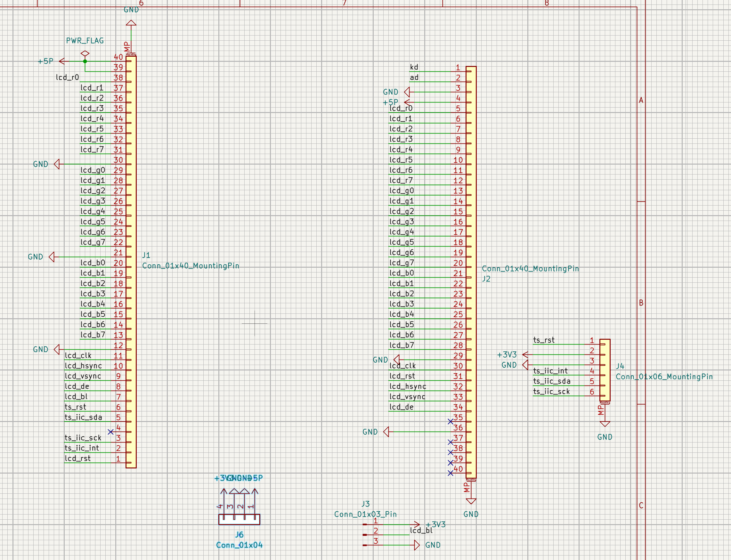The image size is (731, 560).
Task: Select the J1 reference designator label
Action: click(146, 255)
